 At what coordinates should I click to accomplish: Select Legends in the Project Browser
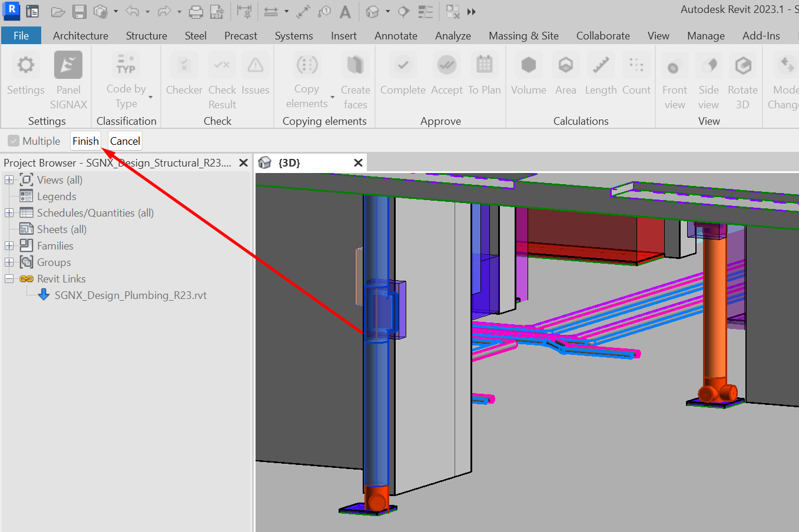(57, 197)
